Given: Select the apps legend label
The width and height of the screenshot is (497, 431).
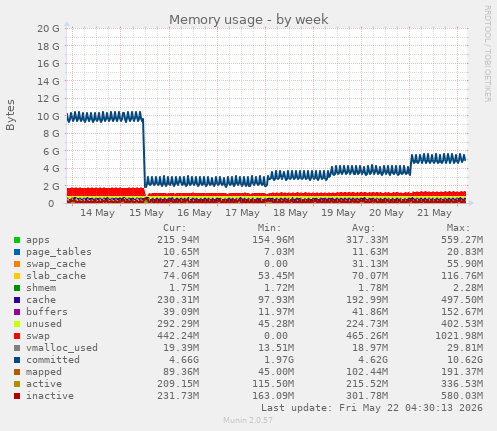Looking at the screenshot, I should tap(38, 240).
